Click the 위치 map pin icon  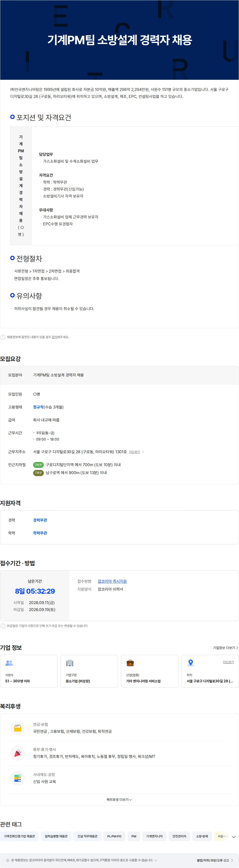[191, 663]
